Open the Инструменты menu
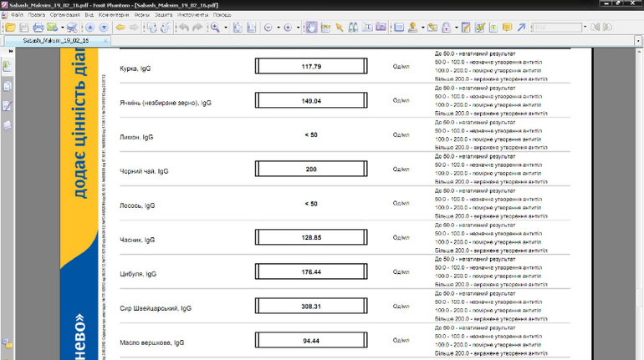The image size is (644, 360). 192,15
